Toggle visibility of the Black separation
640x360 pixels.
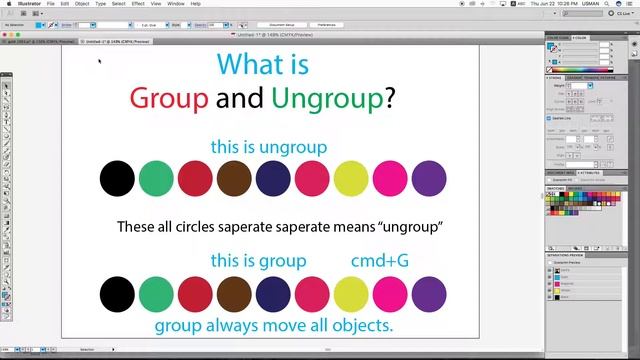[549, 297]
